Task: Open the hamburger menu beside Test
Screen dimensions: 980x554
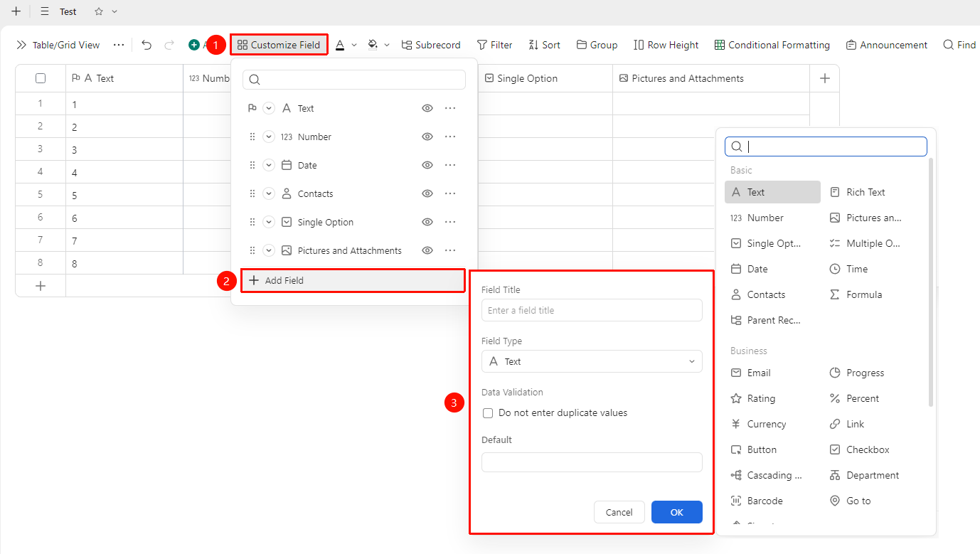Action: click(x=45, y=11)
